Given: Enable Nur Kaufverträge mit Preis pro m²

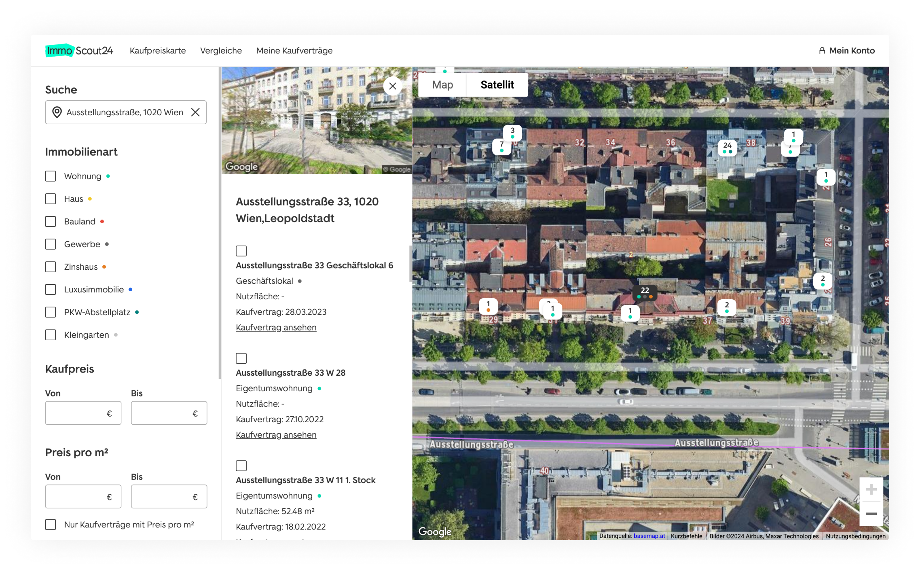Looking at the screenshot, I should coord(51,524).
